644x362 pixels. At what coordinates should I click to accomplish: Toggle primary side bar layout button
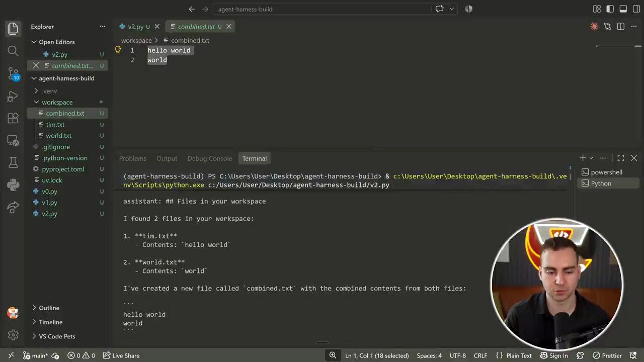point(610,9)
